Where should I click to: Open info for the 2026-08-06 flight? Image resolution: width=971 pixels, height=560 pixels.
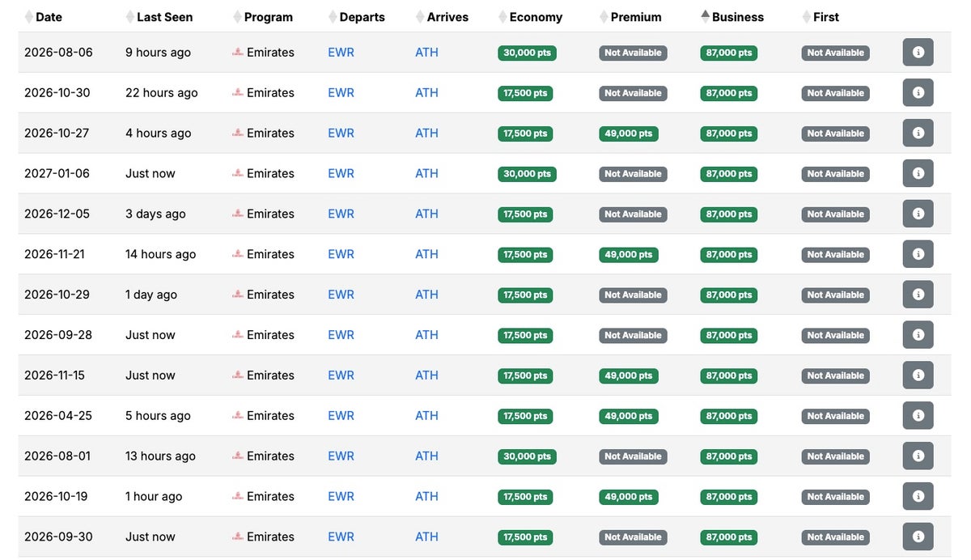918,53
